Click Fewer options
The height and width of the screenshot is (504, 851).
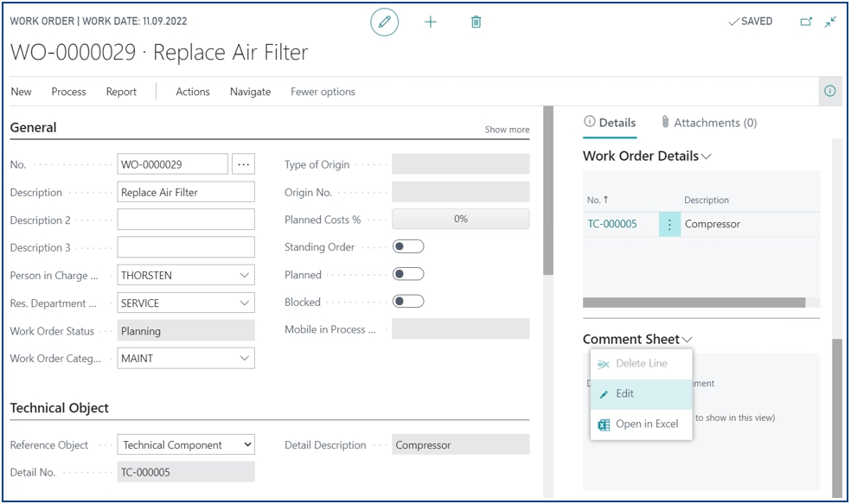click(323, 92)
